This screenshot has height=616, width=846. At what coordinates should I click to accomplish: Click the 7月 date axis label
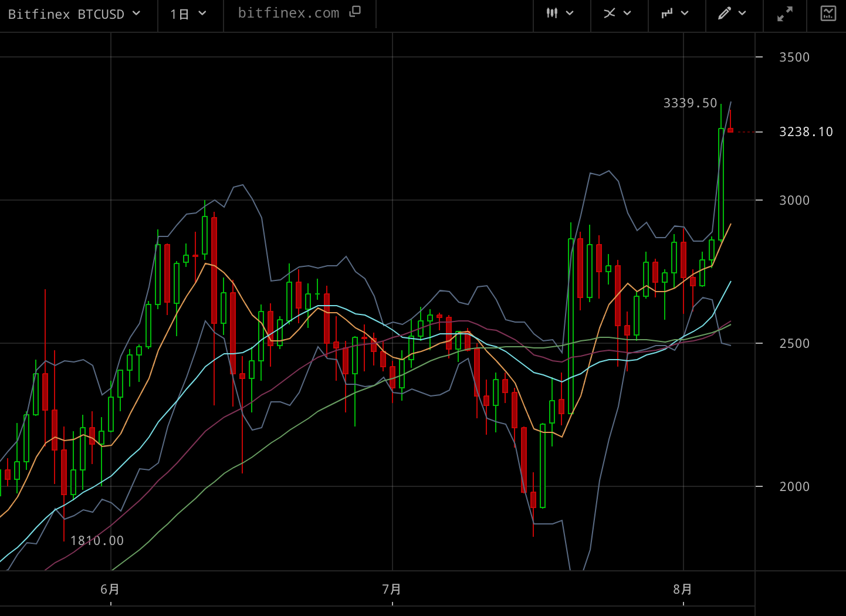(392, 589)
